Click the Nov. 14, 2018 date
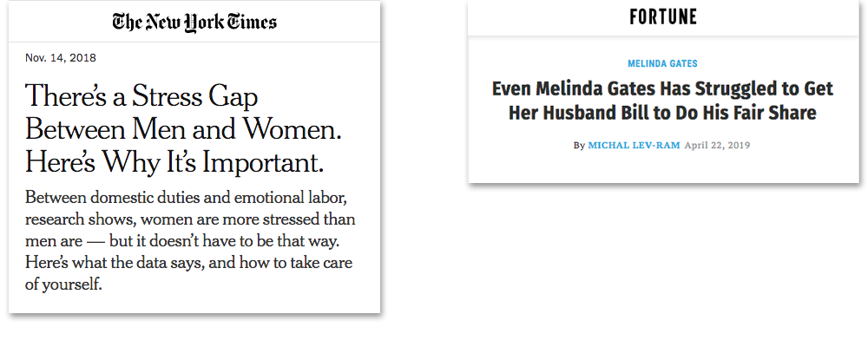This screenshot has height=360, width=868. tap(61, 57)
